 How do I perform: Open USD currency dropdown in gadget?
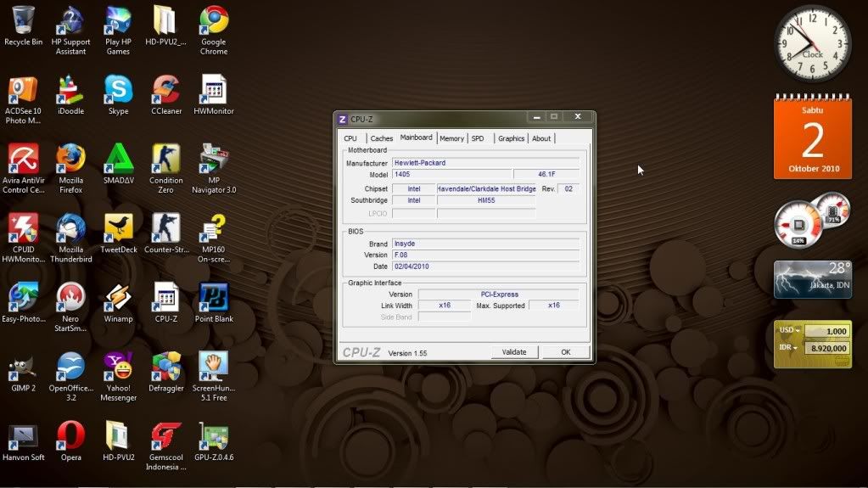pyautogui.click(x=790, y=330)
